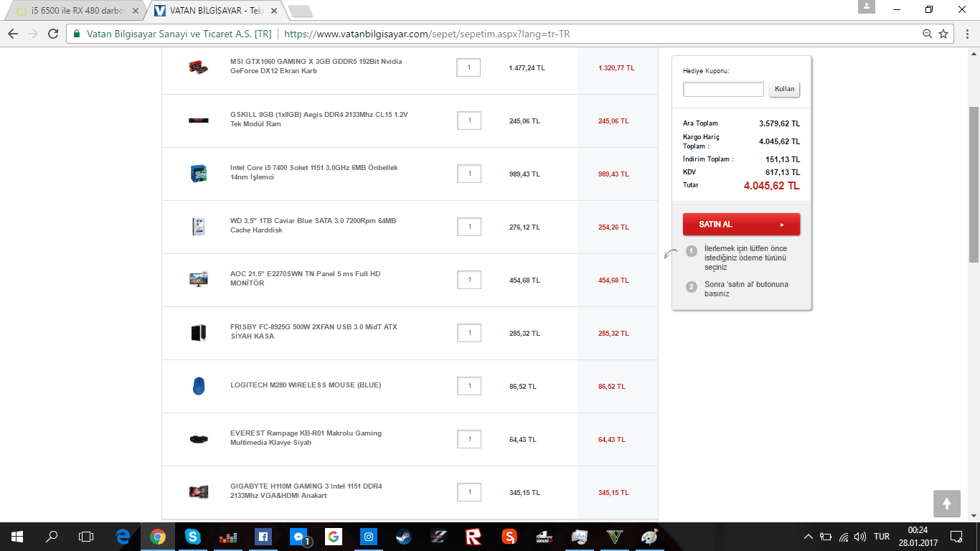
Task: Open Instagram from the taskbar
Action: [369, 536]
